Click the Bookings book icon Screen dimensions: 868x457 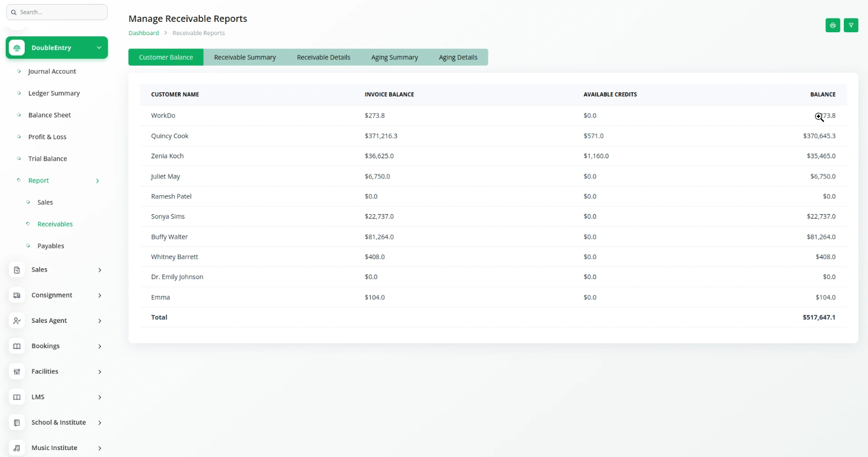[x=17, y=346]
